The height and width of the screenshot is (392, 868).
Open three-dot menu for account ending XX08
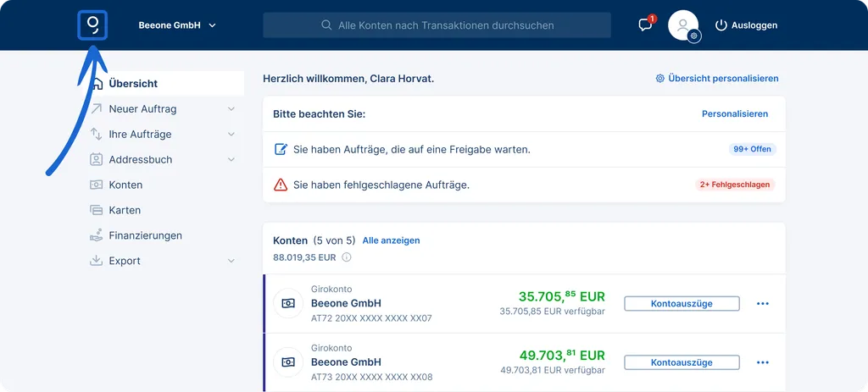(x=762, y=362)
